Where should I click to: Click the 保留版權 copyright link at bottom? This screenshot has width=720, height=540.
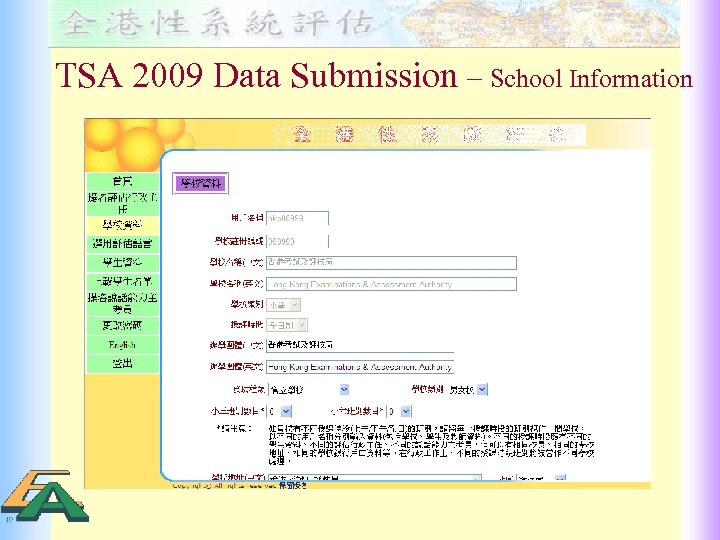point(292,485)
